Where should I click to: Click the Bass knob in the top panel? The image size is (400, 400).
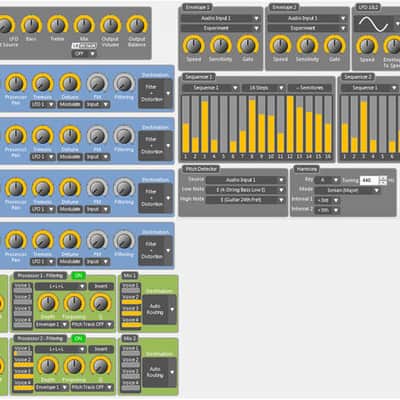pyautogui.click(x=31, y=25)
